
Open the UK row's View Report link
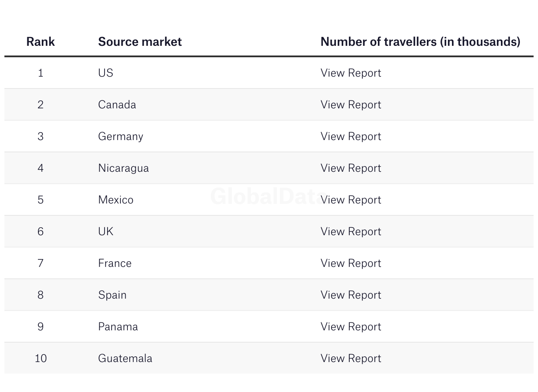tap(351, 231)
